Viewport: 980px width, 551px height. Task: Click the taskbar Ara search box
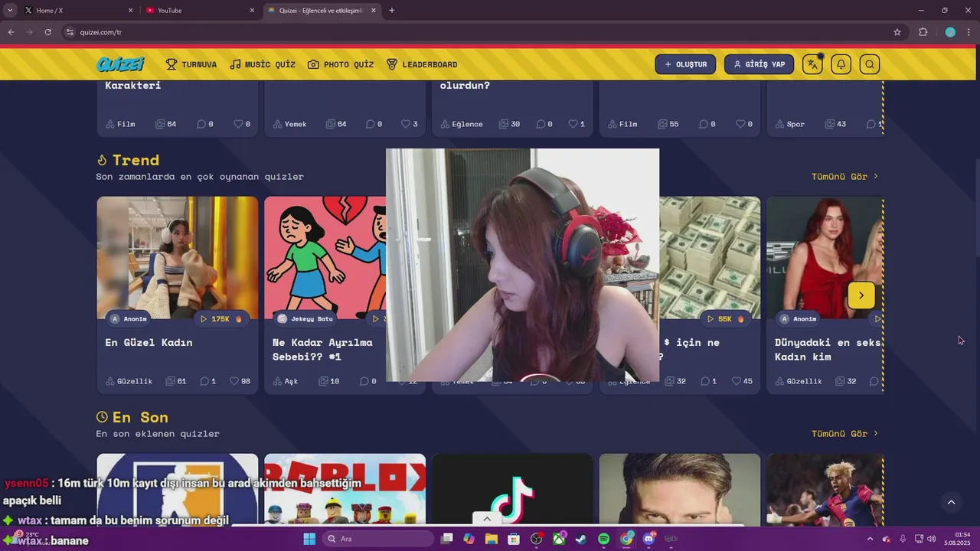coord(378,539)
